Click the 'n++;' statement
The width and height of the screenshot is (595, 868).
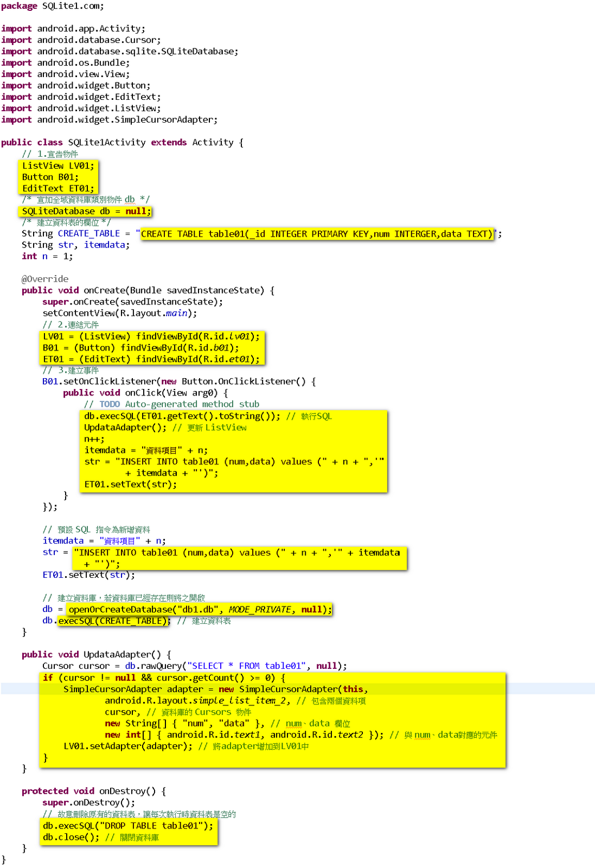pyautogui.click(x=94, y=439)
